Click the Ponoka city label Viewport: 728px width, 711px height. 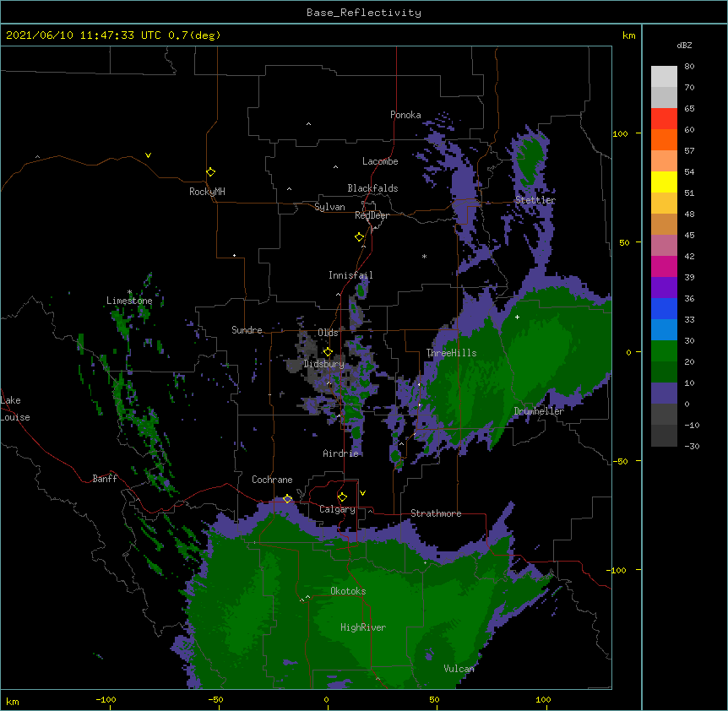click(x=405, y=115)
